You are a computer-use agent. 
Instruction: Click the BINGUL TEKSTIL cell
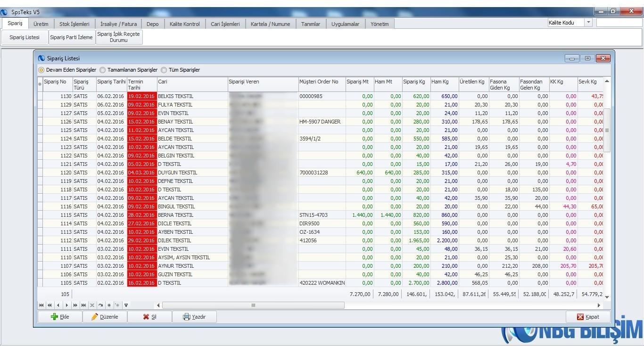pyautogui.click(x=192, y=206)
